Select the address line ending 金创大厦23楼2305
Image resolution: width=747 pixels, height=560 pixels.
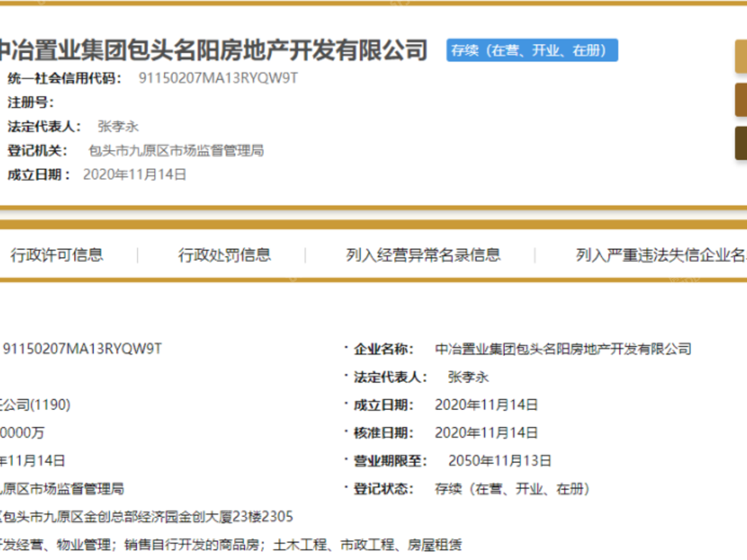point(147,517)
